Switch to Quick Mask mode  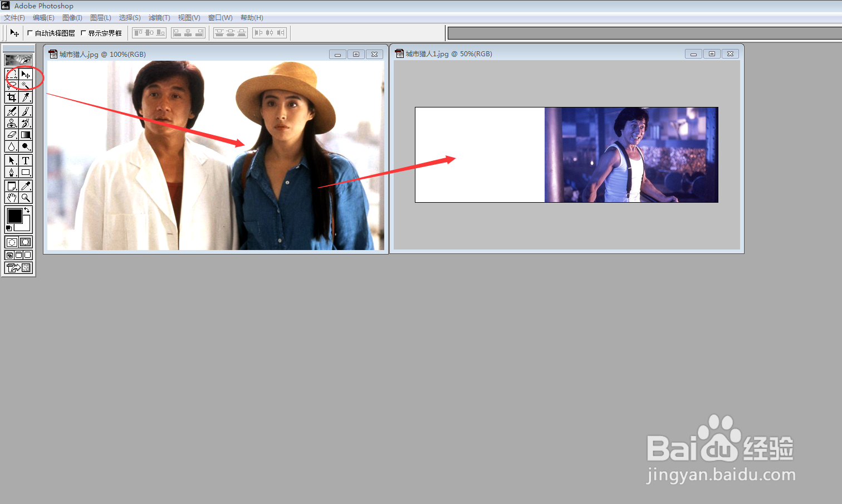26,242
